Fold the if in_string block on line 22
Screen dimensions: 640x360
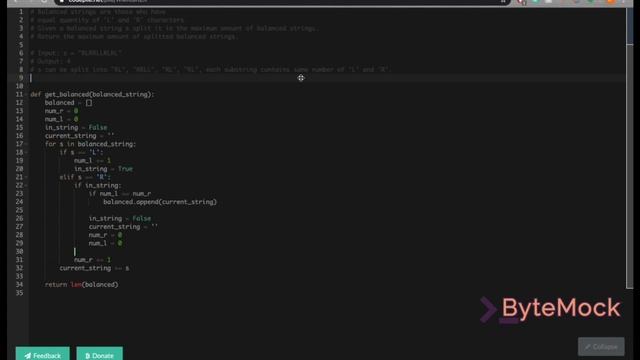[27, 186]
